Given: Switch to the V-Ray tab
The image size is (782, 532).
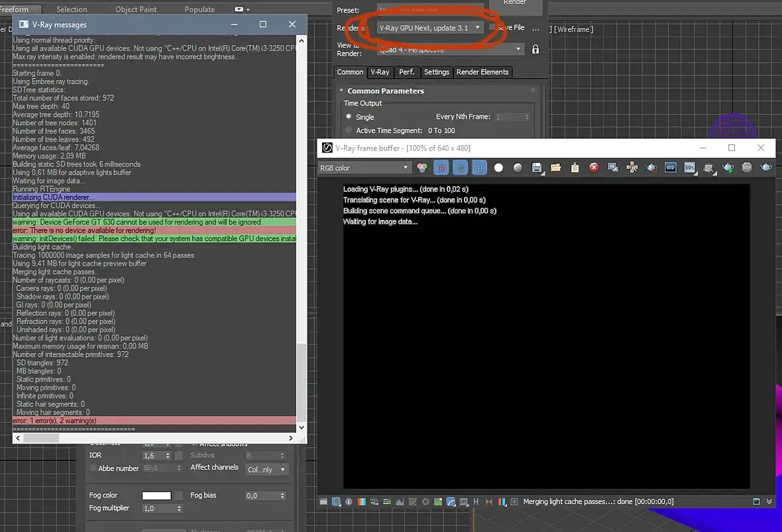Looking at the screenshot, I should (x=380, y=72).
